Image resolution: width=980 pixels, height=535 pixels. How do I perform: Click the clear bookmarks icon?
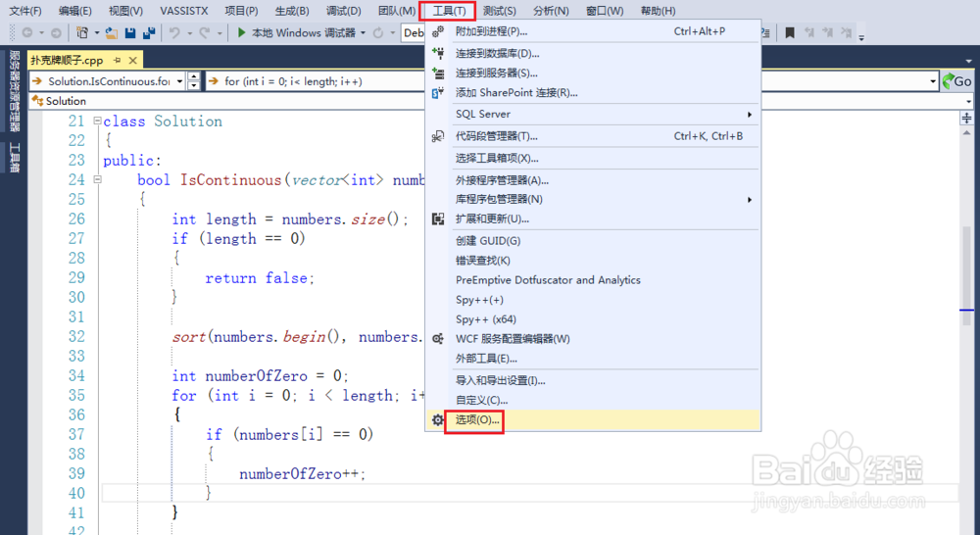pos(845,33)
